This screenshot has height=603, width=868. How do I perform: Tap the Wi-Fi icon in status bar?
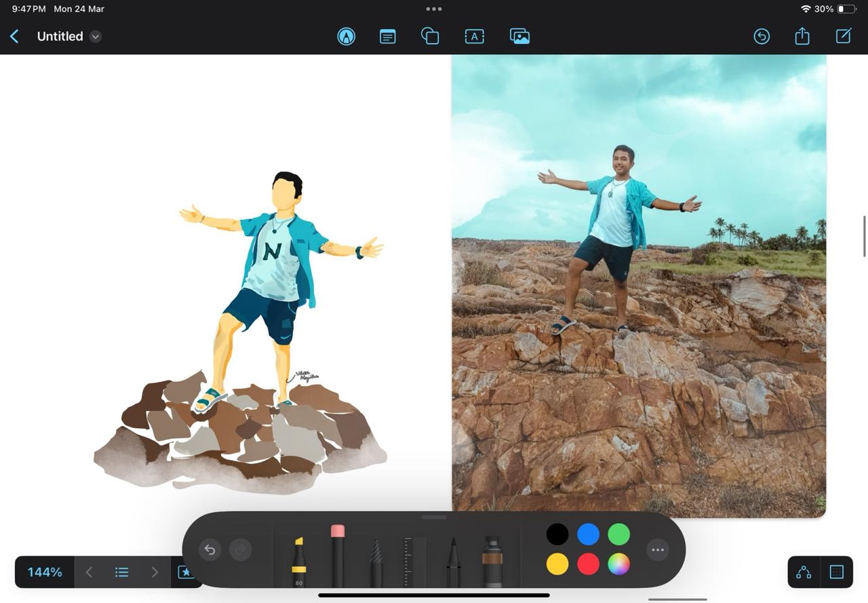click(806, 9)
